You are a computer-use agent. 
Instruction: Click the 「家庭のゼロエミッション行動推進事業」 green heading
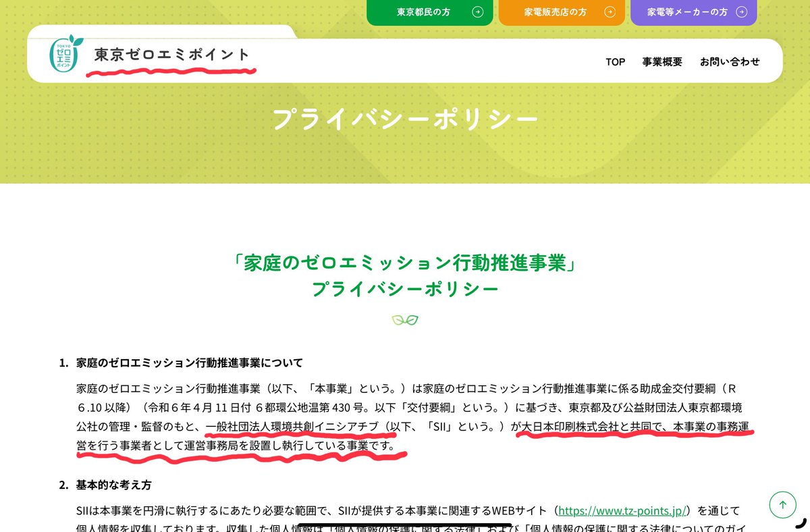tap(405, 263)
